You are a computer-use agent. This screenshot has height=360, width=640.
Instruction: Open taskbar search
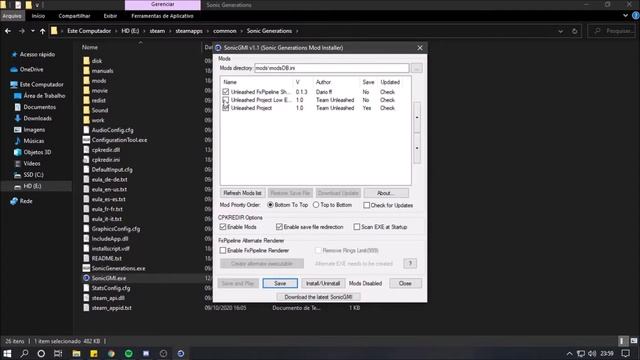coord(24,353)
